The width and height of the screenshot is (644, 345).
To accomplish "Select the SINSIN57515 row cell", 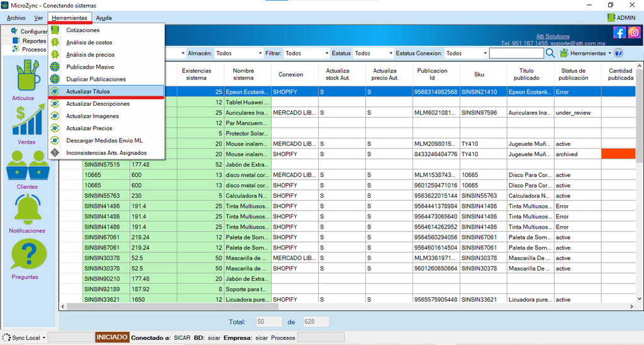I will [106, 164].
